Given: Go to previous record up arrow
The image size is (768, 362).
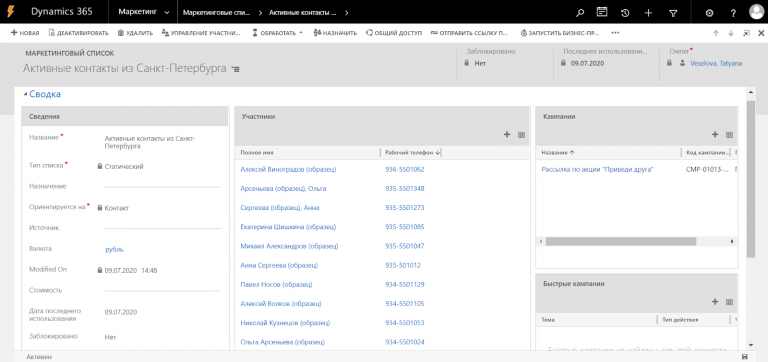Looking at the screenshot, I should [716, 33].
